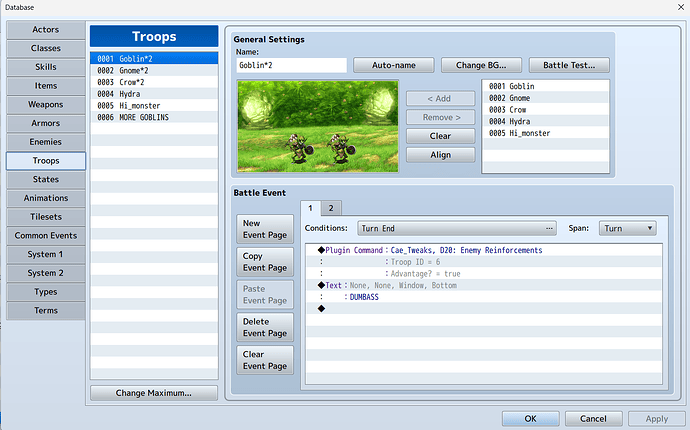Select the Troop ID = 6 line
690x430 pixels.
coord(484,262)
